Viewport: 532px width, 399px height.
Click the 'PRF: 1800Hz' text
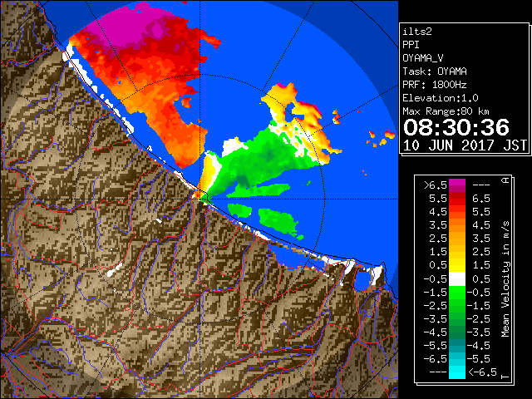(435, 85)
